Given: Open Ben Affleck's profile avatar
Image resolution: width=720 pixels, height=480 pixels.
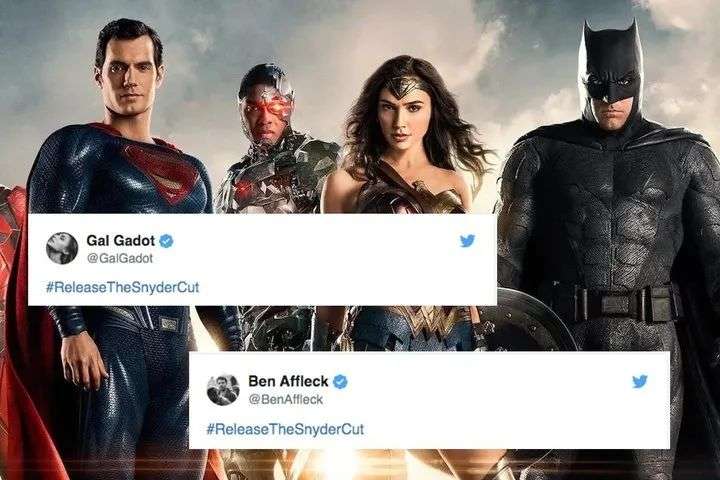Looking at the screenshot, I should [x=223, y=390].
